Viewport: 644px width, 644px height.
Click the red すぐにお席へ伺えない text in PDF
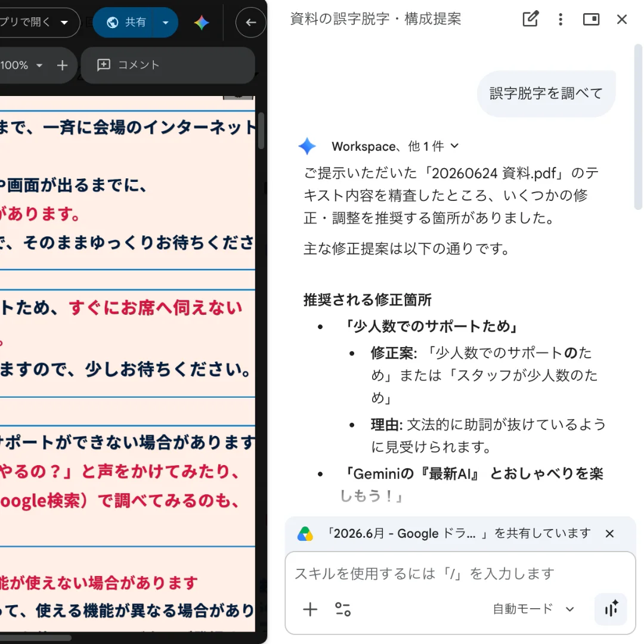tap(155, 308)
